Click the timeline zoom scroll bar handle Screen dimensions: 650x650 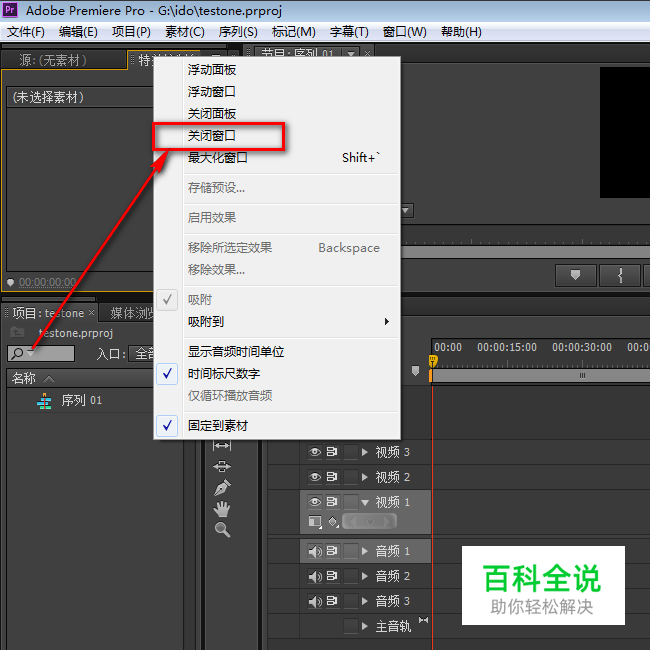pos(582,375)
